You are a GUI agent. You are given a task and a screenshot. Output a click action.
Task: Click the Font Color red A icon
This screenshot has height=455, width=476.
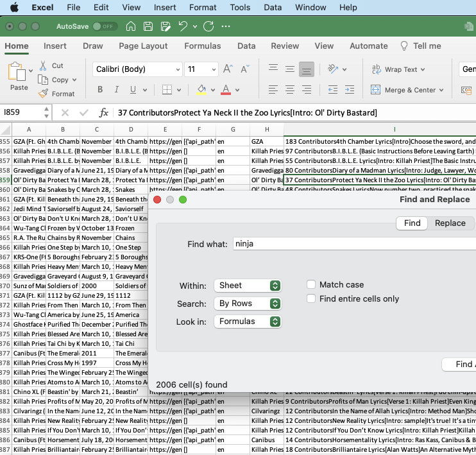(226, 90)
